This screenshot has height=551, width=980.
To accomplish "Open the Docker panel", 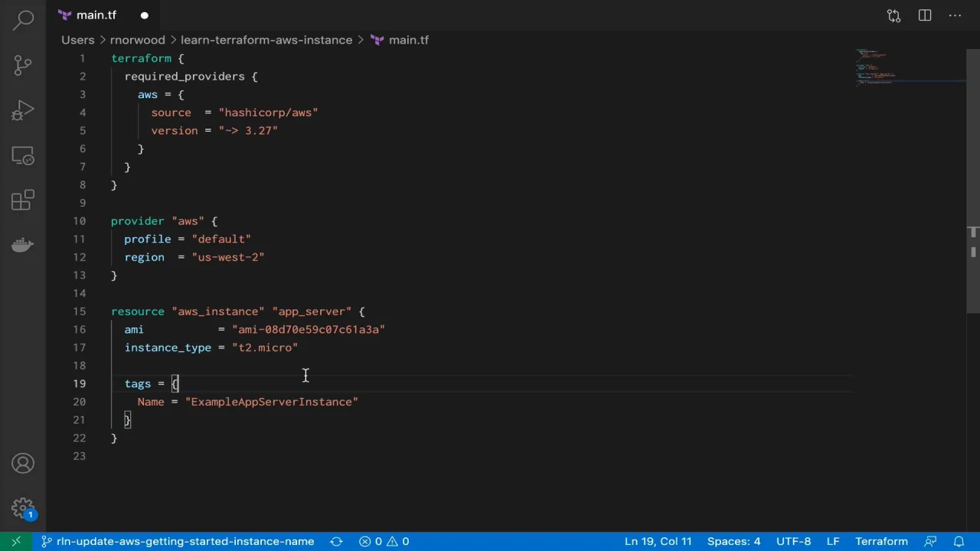I will (x=22, y=244).
